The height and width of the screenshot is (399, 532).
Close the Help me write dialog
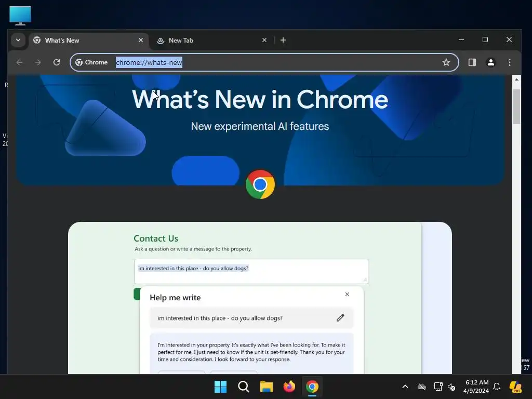click(x=347, y=294)
